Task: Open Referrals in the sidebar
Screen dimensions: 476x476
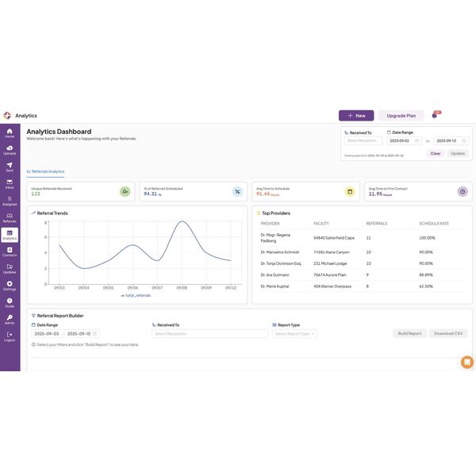Action: [10, 218]
